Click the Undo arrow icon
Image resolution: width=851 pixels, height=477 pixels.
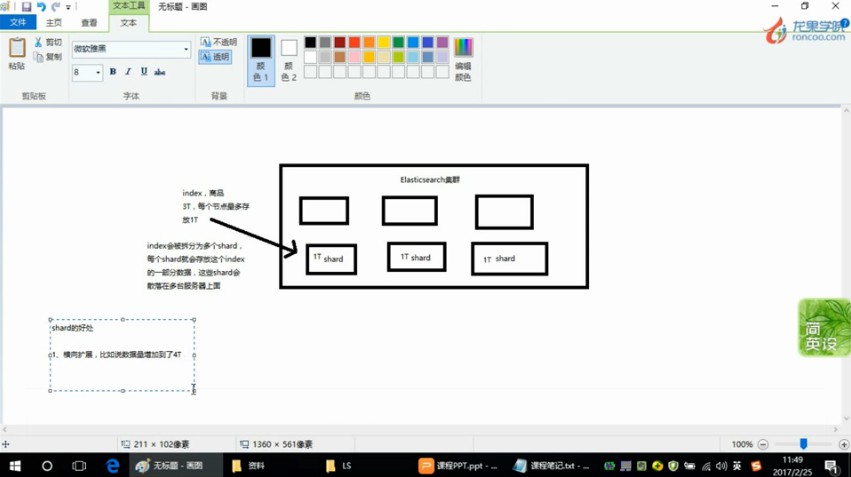click(41, 7)
